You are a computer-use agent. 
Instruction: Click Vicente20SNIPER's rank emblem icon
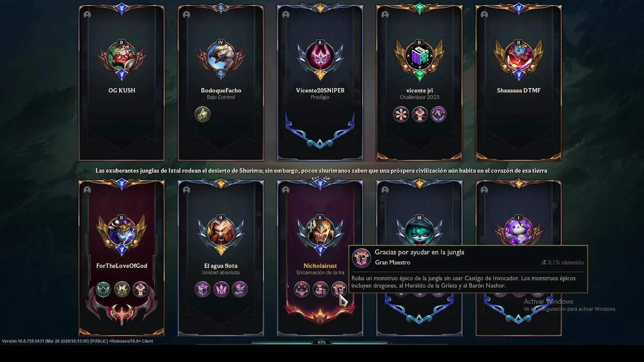[320, 57]
